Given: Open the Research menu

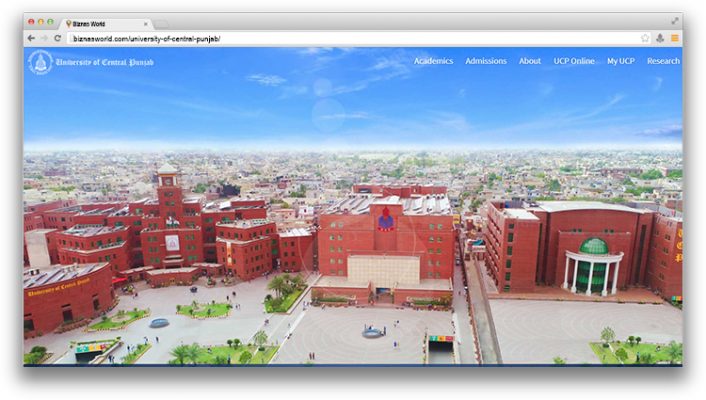Looking at the screenshot, I should [x=663, y=61].
